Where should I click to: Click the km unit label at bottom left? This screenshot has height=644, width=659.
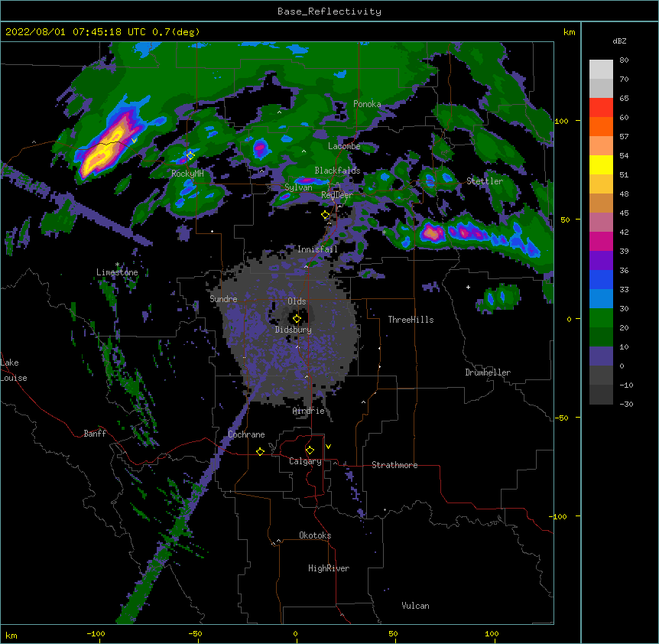pos(11,635)
